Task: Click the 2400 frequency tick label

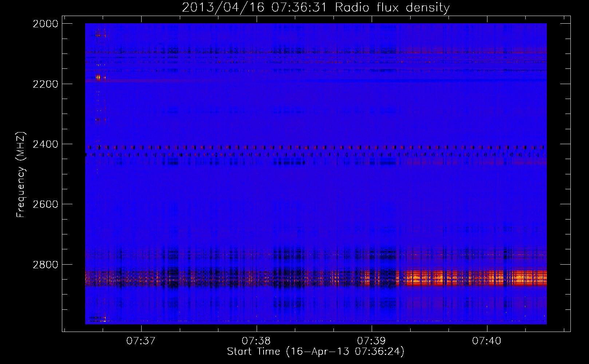Action: 46,144
